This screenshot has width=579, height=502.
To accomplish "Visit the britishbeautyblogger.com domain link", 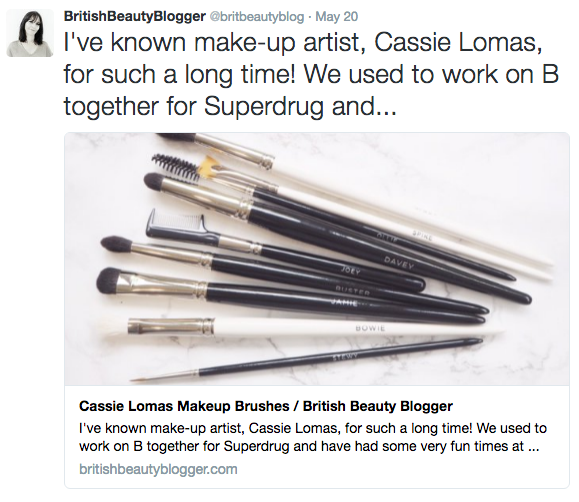I will pyautogui.click(x=158, y=469).
